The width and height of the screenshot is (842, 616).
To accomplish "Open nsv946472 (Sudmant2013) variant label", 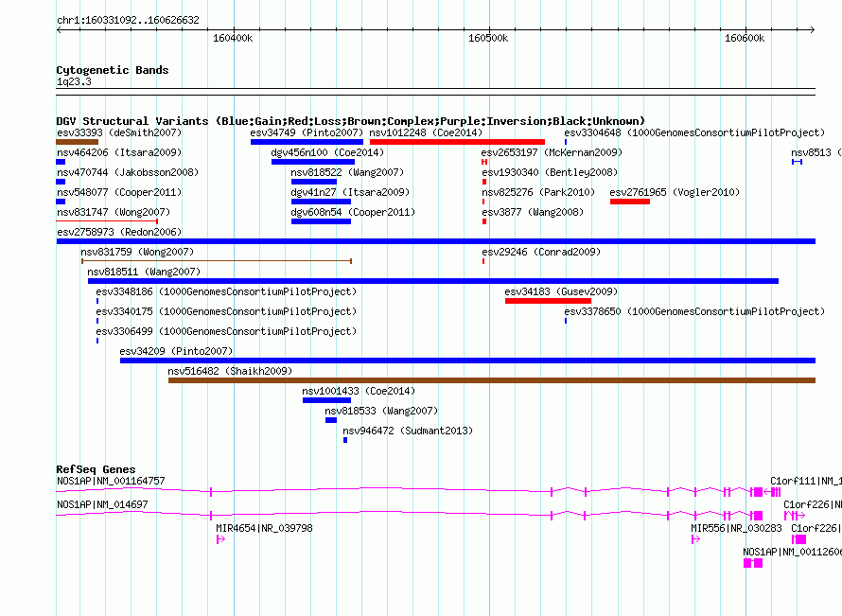I will [x=408, y=431].
